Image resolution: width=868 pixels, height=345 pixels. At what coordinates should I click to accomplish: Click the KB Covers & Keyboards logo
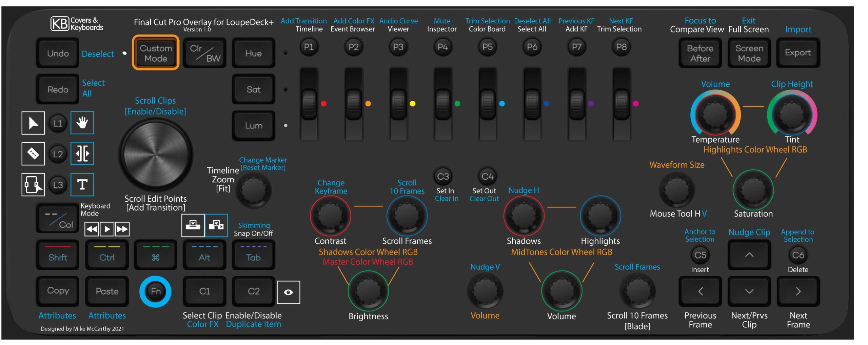point(77,24)
